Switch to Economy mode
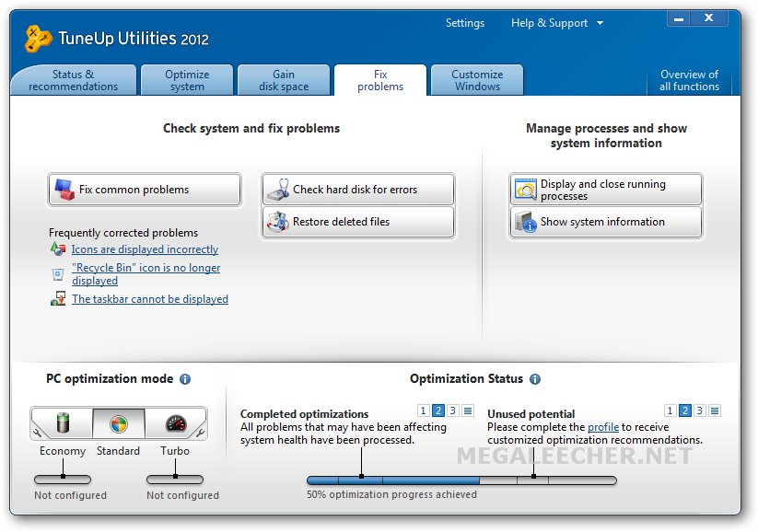The image size is (758, 532). point(63,423)
